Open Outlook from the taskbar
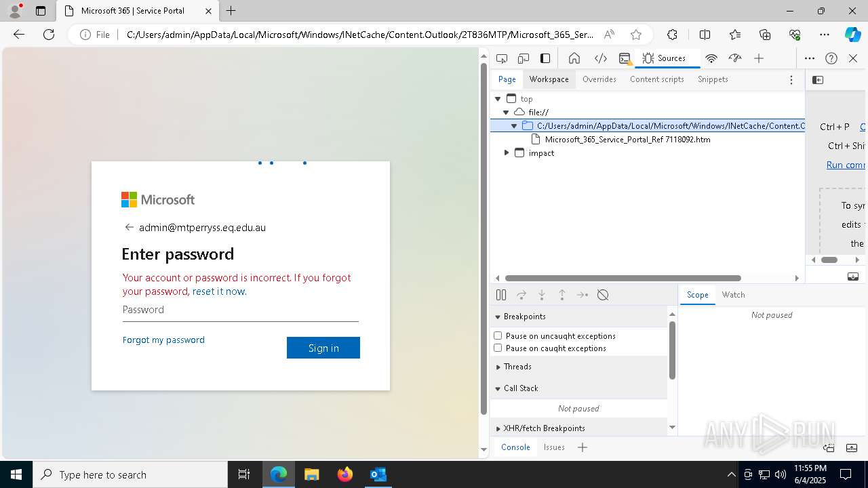Image resolution: width=868 pixels, height=488 pixels. pyautogui.click(x=378, y=474)
